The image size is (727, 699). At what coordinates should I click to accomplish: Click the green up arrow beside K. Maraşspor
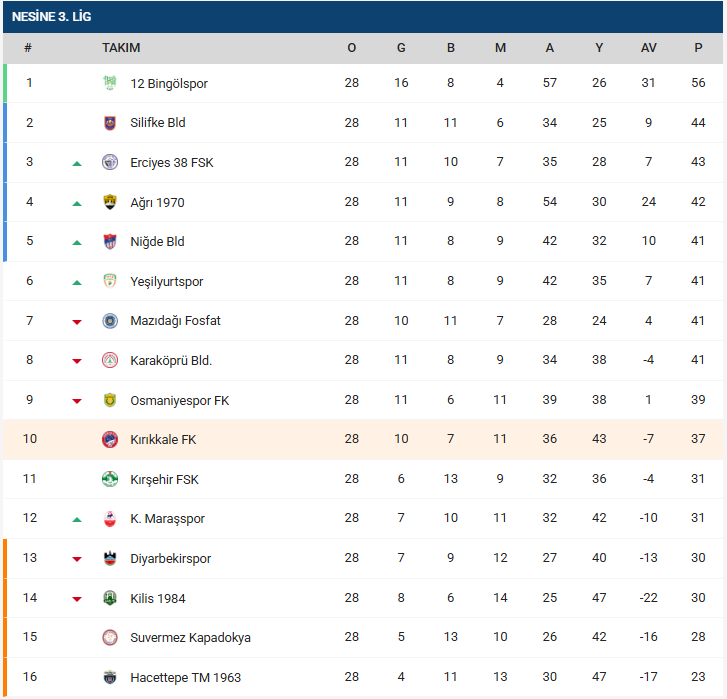77,519
